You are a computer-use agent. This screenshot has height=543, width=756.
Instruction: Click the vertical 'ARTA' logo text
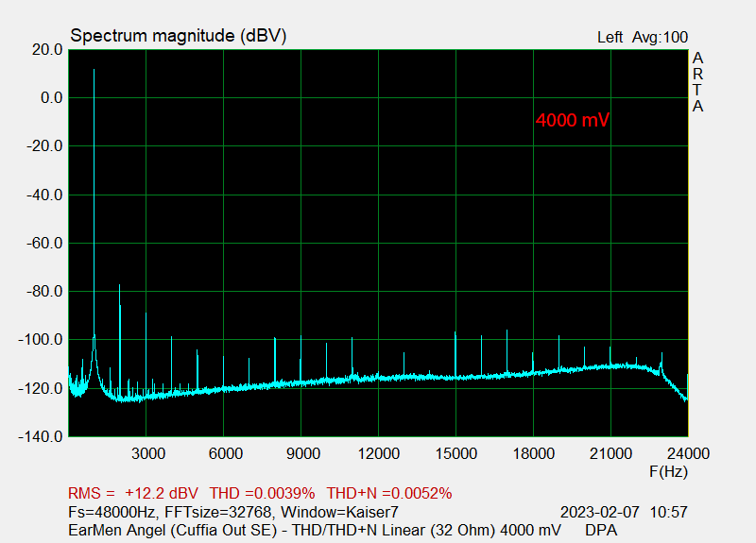click(697, 82)
